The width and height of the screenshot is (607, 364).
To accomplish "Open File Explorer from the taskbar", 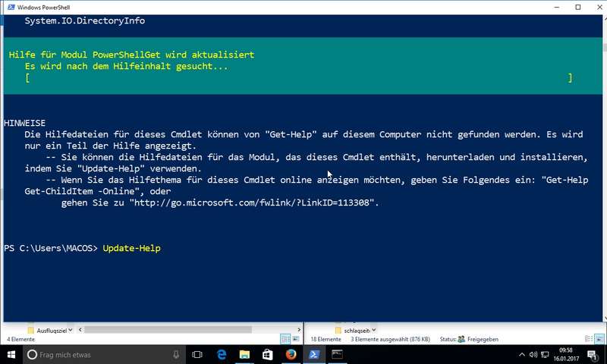I will point(244,354).
